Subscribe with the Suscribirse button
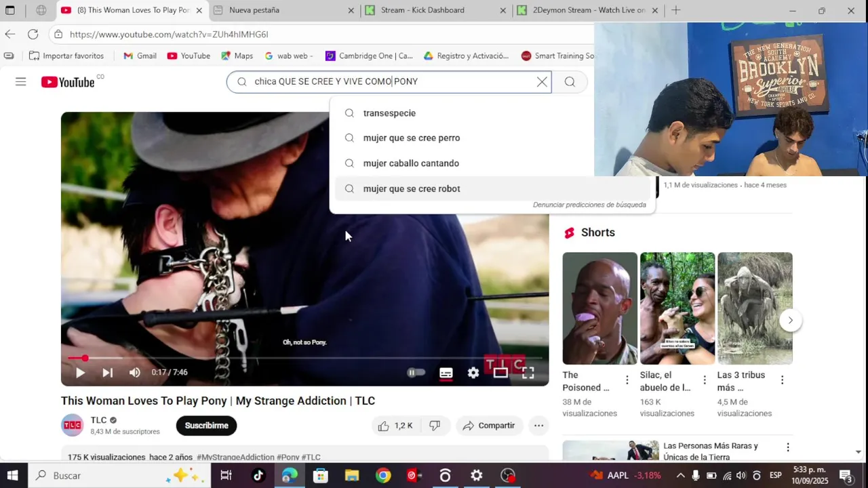This screenshot has height=488, width=868. point(206,426)
